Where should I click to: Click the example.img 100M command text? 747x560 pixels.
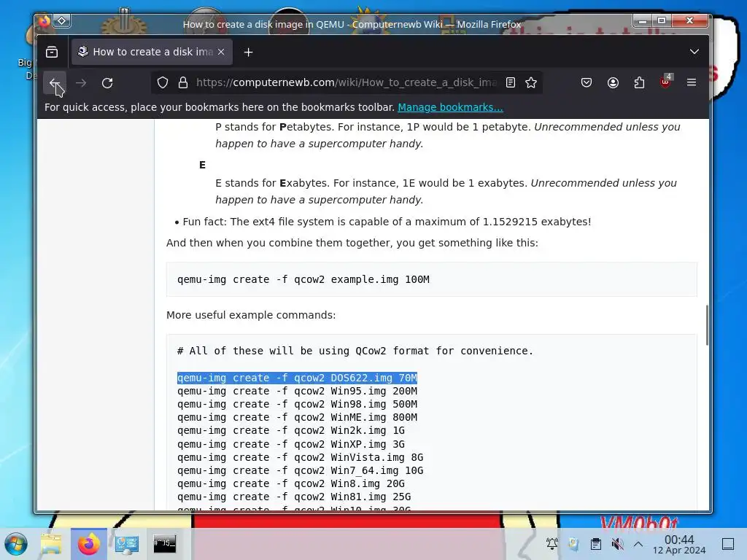pyautogui.click(x=303, y=279)
